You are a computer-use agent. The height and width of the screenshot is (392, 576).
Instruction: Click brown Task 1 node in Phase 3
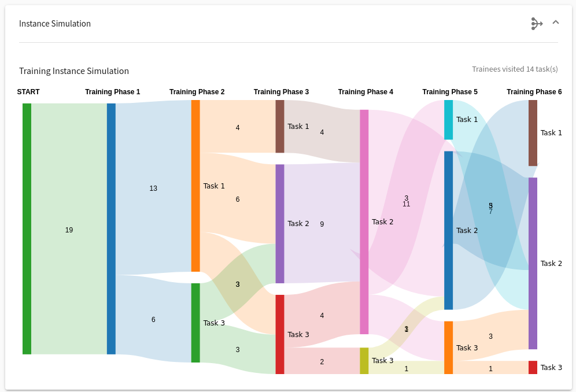pyautogui.click(x=280, y=127)
